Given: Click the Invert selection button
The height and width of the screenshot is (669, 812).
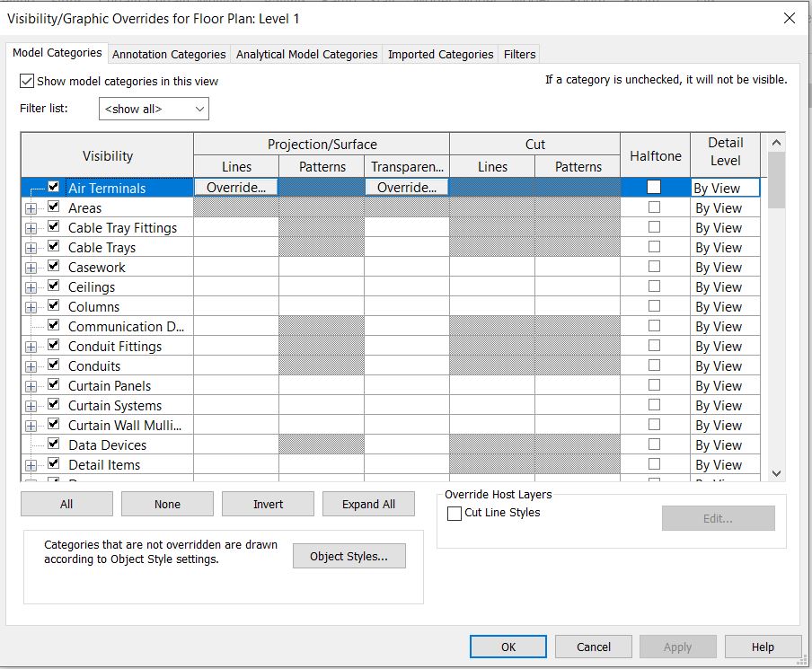Looking at the screenshot, I should click(x=268, y=504).
